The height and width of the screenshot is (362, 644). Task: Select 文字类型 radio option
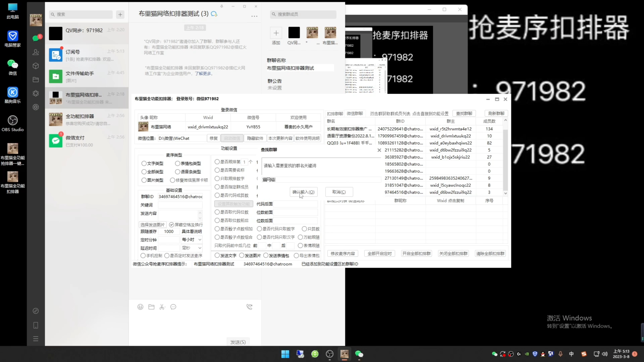pyautogui.click(x=152, y=164)
